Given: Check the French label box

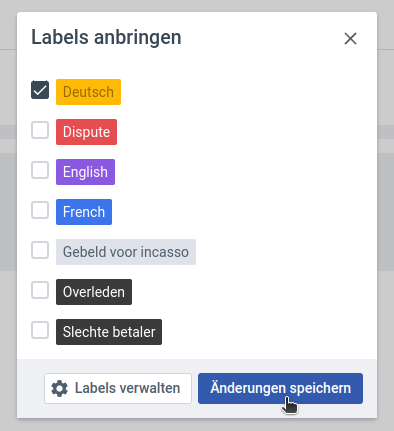Looking at the screenshot, I should pyautogui.click(x=40, y=210).
